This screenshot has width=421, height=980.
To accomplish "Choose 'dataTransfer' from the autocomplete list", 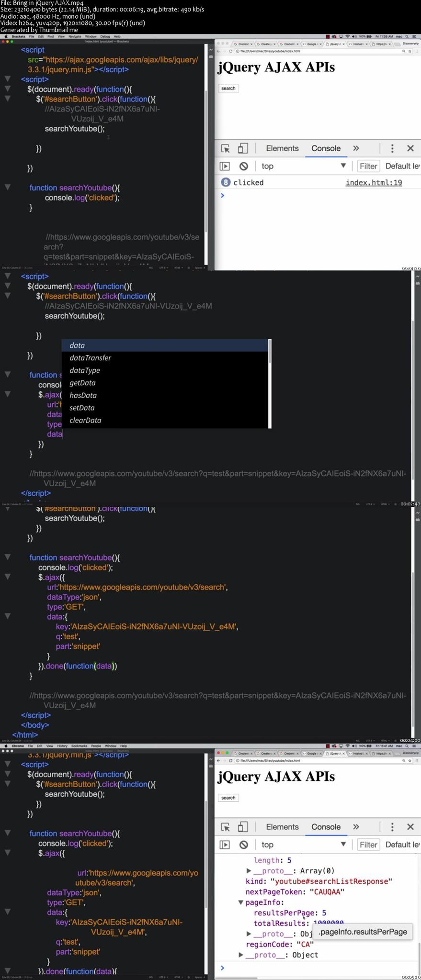I will click(165, 358).
